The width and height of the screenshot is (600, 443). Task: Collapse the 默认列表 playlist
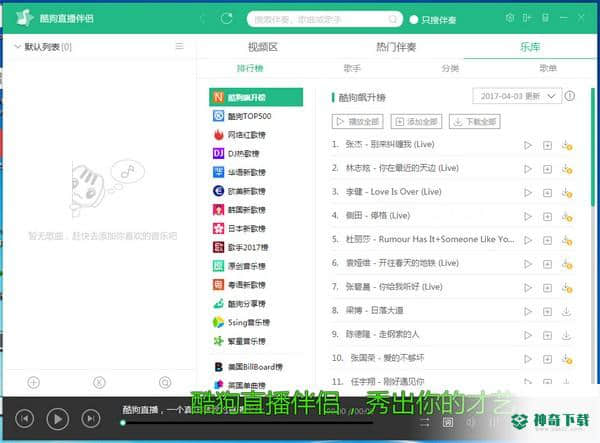pos(17,46)
